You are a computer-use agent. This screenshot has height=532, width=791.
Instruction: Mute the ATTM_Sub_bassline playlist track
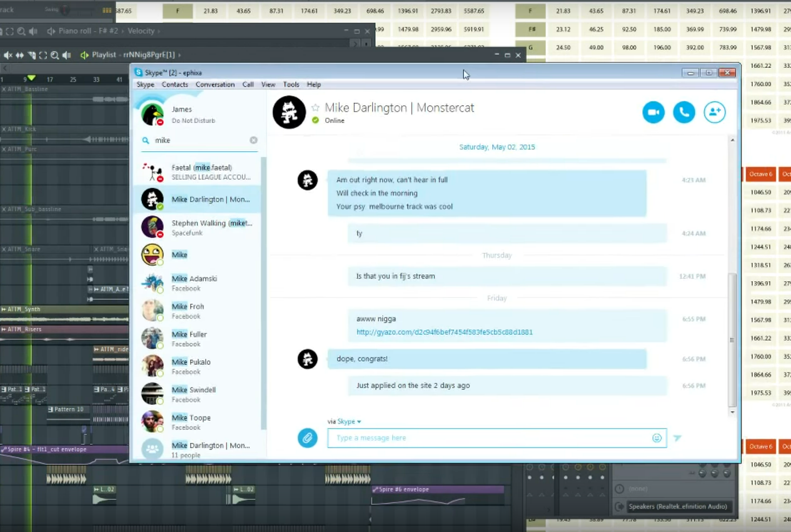[4, 209]
